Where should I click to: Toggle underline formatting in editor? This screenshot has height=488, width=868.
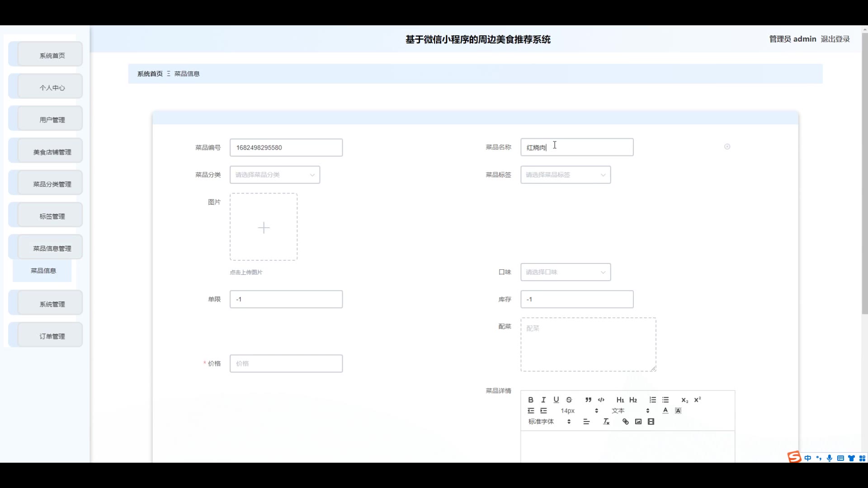tap(556, 400)
